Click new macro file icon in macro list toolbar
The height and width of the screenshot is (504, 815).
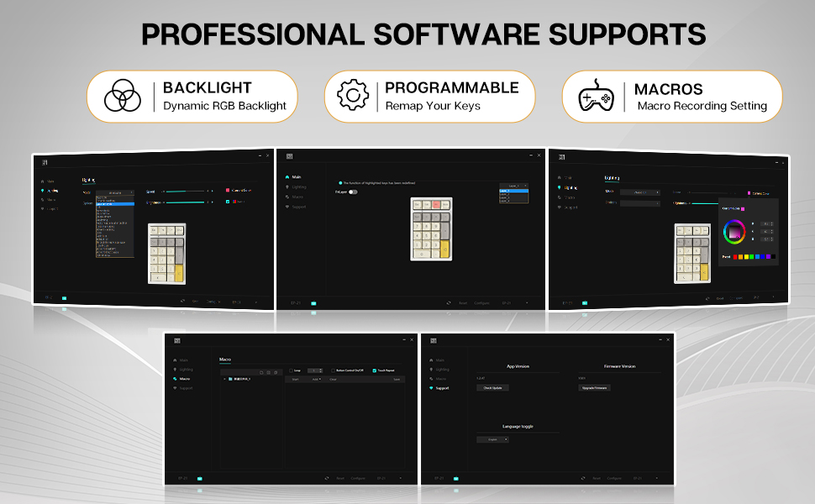[x=262, y=373]
